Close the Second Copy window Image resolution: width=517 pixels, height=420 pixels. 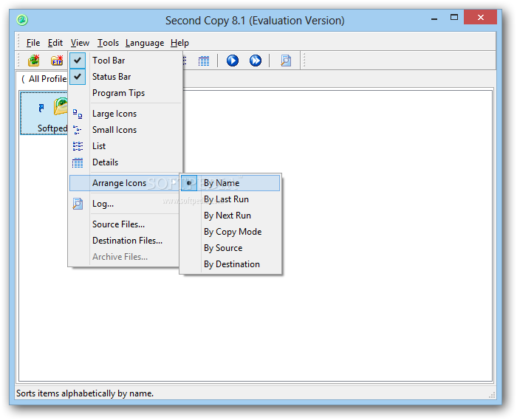pyautogui.click(x=480, y=18)
